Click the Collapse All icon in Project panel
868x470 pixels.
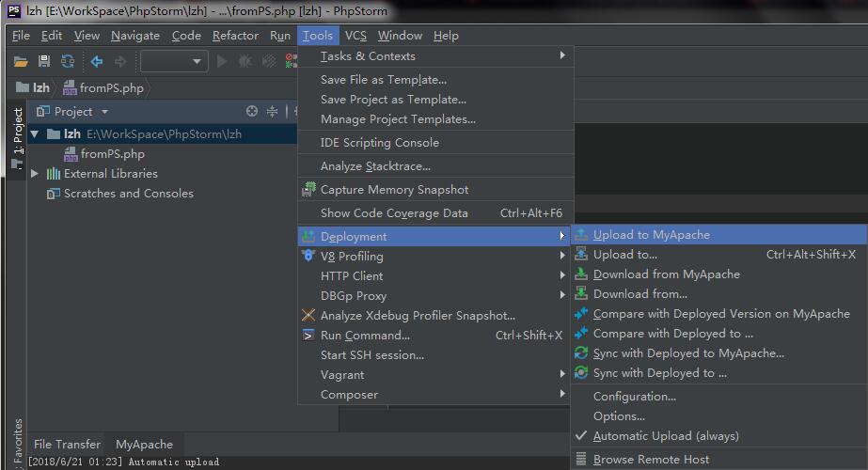pos(272,111)
